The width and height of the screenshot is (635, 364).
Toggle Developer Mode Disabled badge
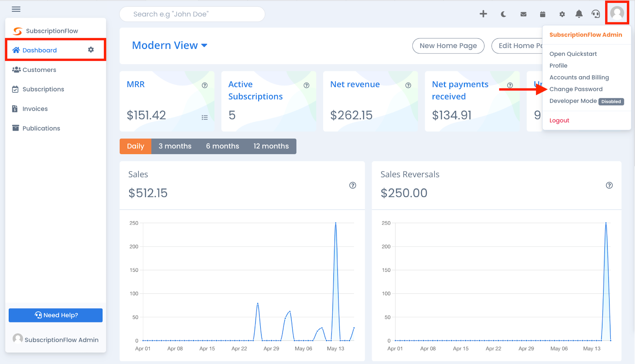(611, 102)
